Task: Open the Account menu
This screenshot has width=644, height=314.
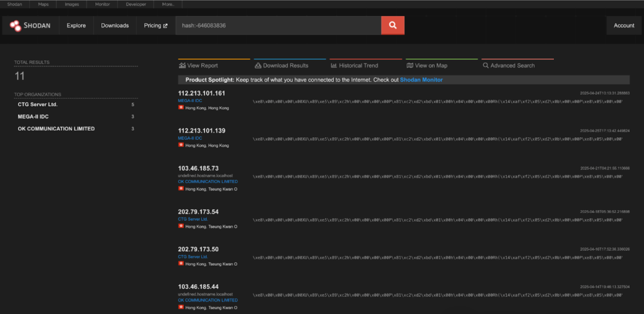Action: point(624,26)
